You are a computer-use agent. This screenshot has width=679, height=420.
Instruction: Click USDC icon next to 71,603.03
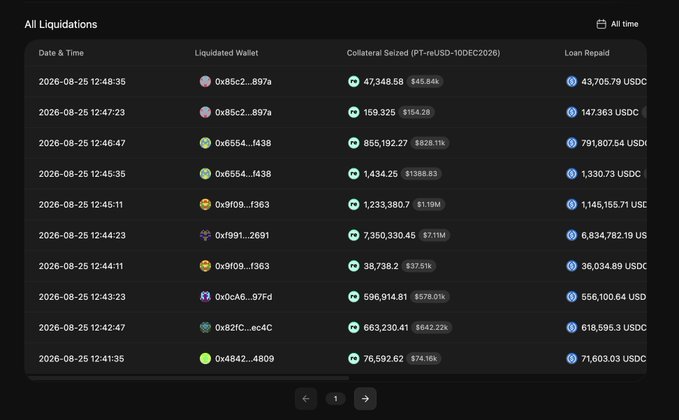point(572,359)
